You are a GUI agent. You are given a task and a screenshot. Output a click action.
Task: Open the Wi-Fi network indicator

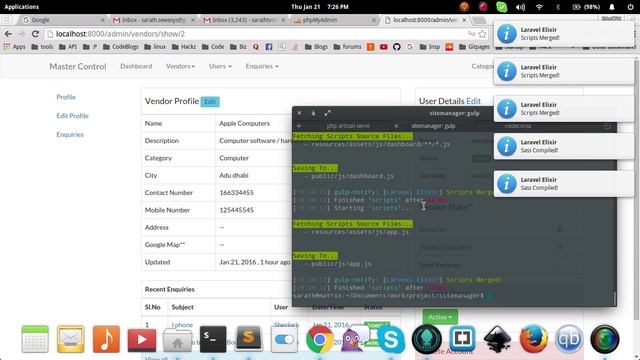click(539, 7)
